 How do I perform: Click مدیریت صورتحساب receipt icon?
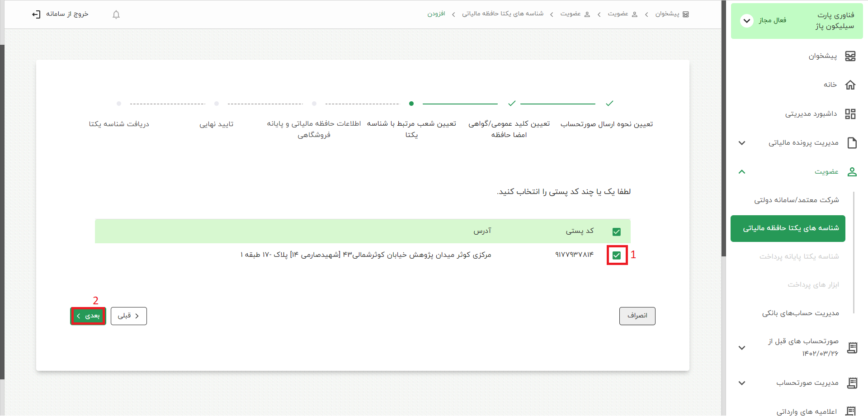852,383
